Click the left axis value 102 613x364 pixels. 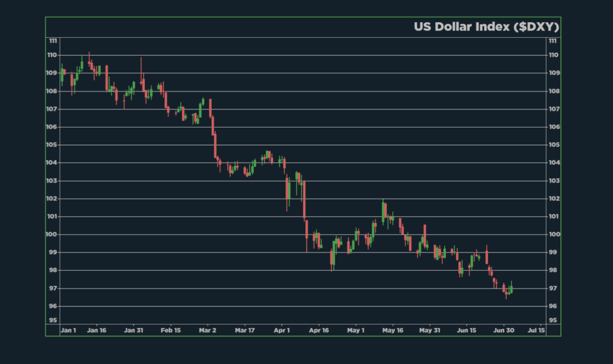51,199
